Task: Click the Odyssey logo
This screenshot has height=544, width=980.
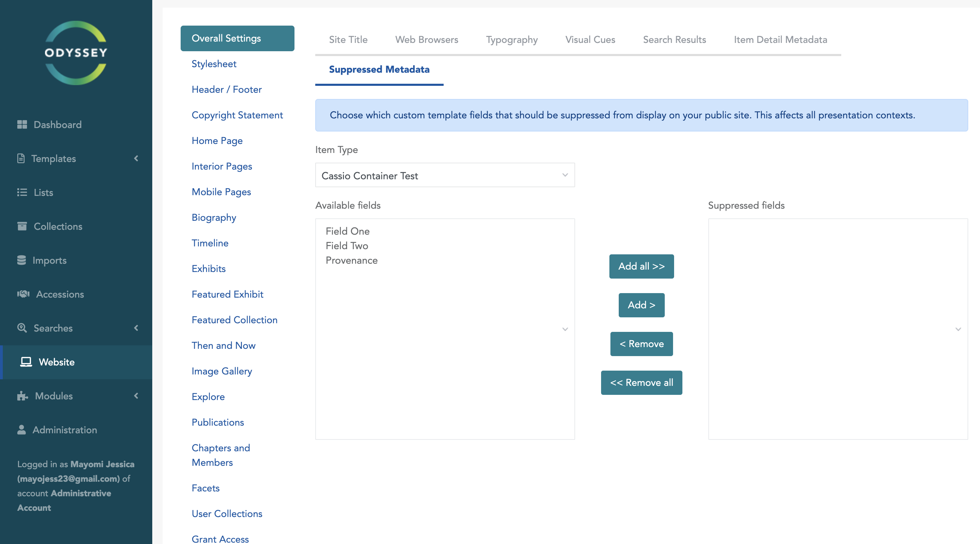Action: click(76, 53)
